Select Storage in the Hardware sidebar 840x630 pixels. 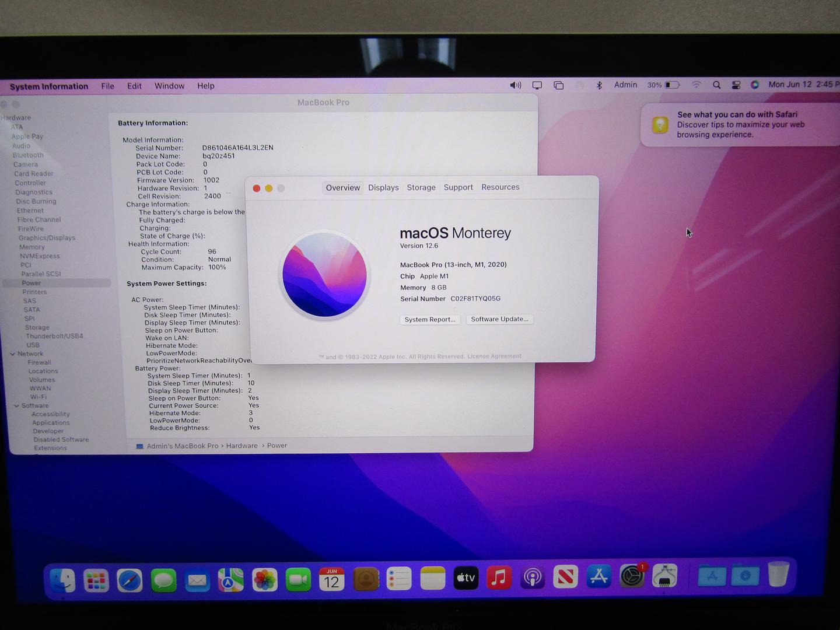[37, 328]
